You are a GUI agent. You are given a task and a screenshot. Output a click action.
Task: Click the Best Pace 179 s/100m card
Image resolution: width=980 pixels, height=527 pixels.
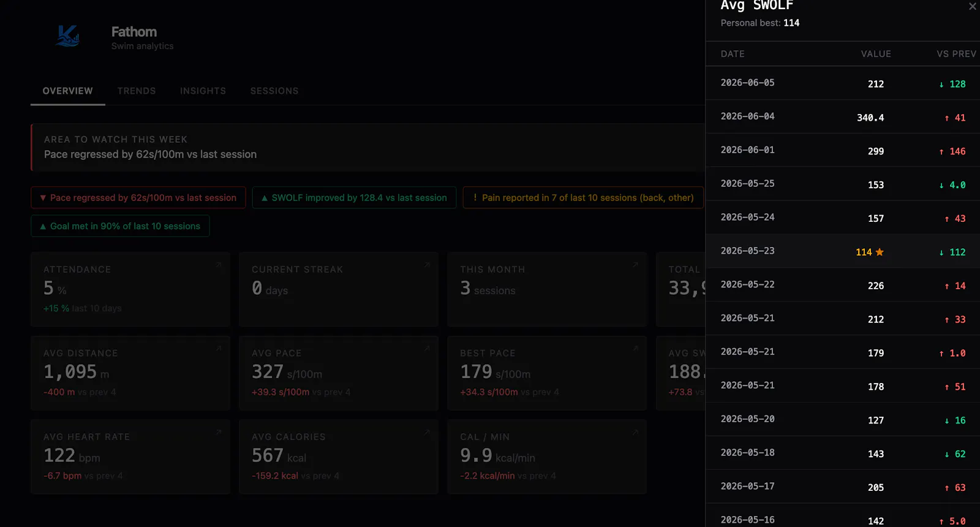click(x=547, y=373)
